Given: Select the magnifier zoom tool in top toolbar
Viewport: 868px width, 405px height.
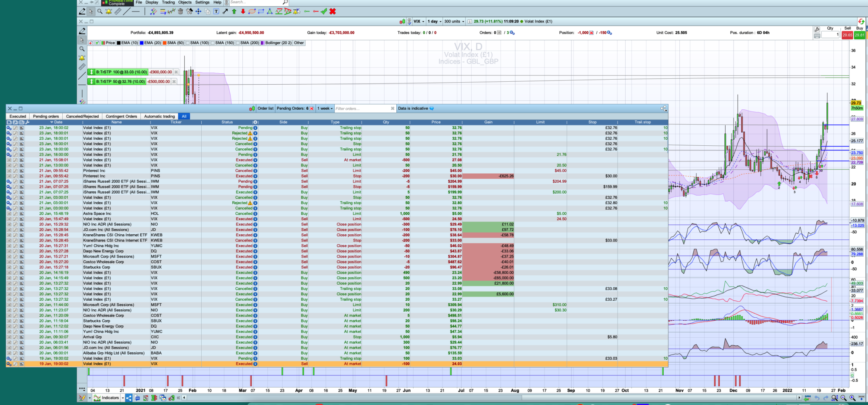Looking at the screenshot, I should [x=100, y=11].
